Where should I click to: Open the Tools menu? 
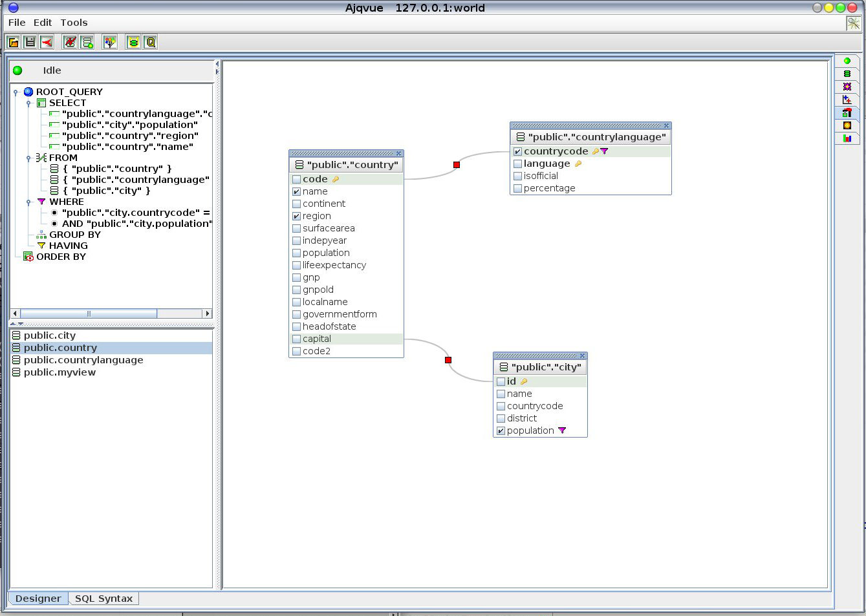pos(74,23)
